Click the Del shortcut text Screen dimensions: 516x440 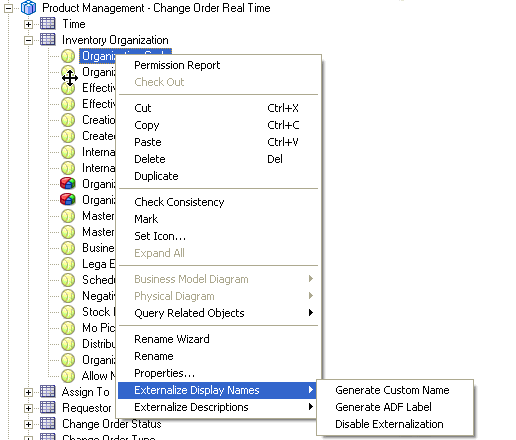click(x=275, y=159)
